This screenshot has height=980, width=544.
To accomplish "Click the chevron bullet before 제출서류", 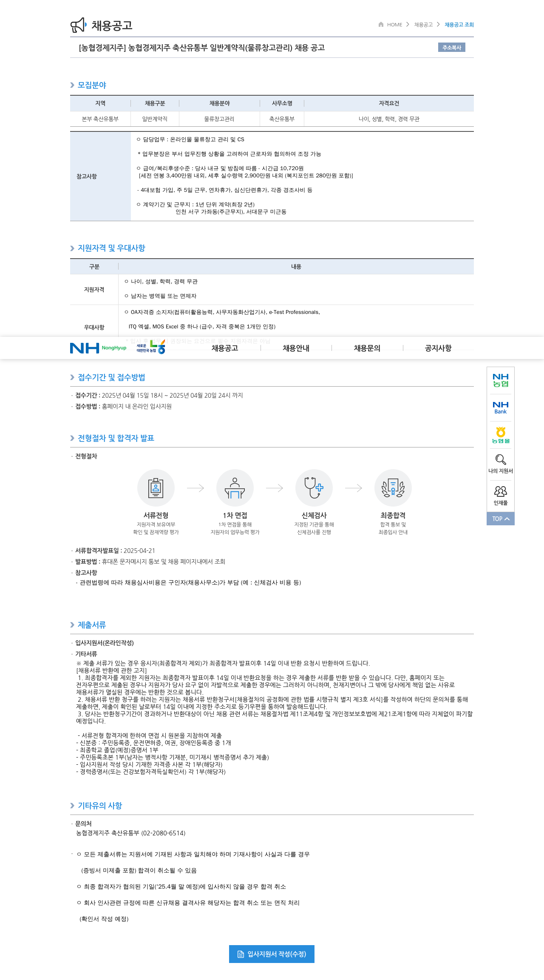I will coord(72,625).
